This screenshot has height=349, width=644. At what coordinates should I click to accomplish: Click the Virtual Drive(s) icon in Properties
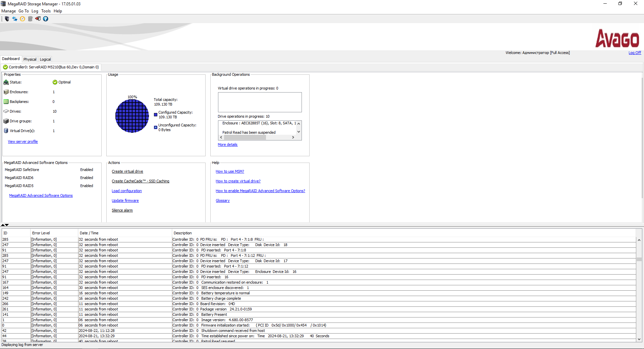pyautogui.click(x=6, y=131)
